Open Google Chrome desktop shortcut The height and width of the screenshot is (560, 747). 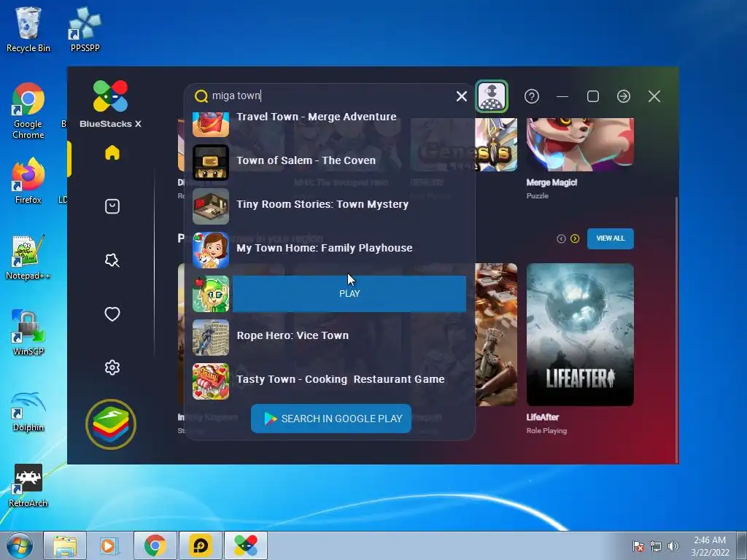[x=28, y=111]
